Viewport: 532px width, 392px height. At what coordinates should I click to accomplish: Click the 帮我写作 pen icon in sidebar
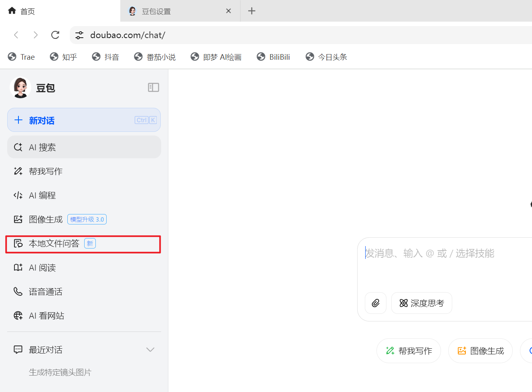(18, 171)
